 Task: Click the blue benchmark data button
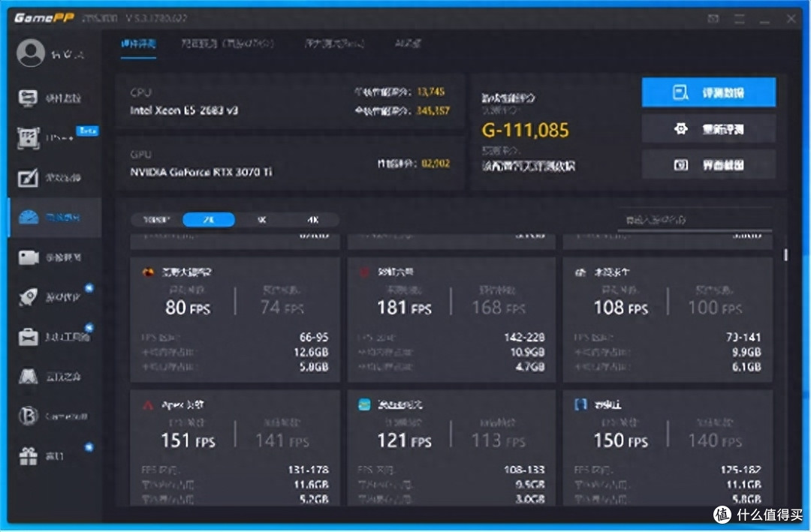point(709,92)
